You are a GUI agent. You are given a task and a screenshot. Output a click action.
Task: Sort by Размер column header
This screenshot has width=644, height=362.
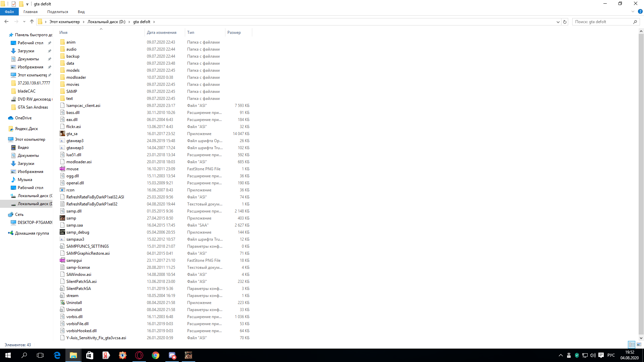[234, 33]
